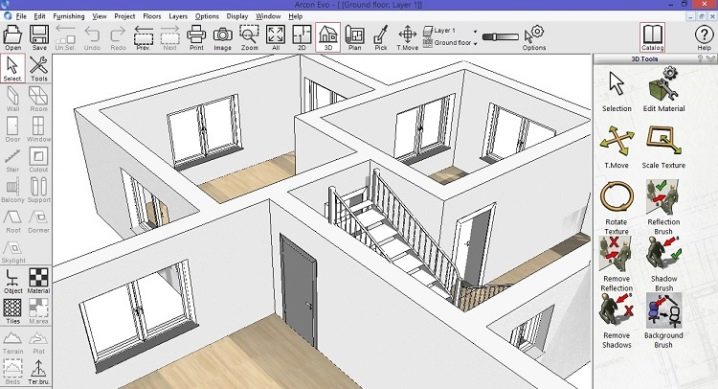Toggle the Plan view mode
Image resolution: width=718 pixels, height=389 pixels.
(354, 38)
